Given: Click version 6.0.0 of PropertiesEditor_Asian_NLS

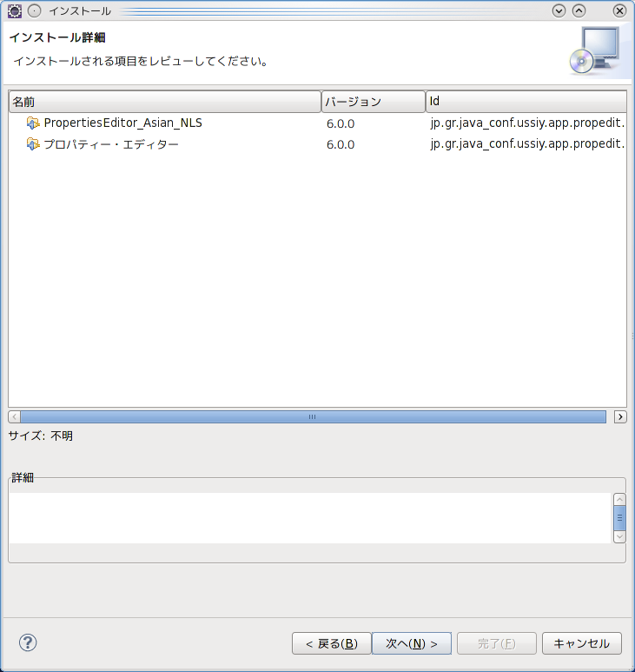Looking at the screenshot, I should tap(341, 123).
